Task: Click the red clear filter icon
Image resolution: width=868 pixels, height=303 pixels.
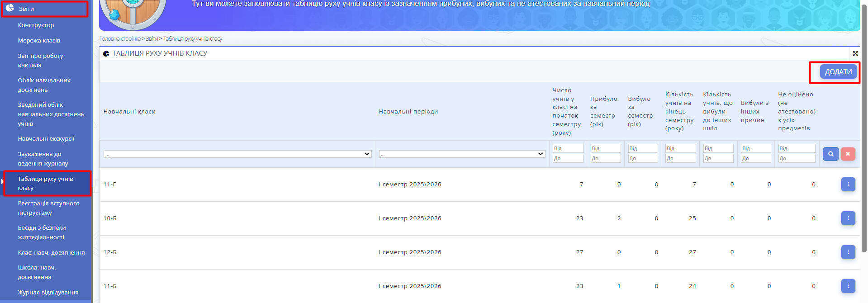Action: click(x=848, y=154)
